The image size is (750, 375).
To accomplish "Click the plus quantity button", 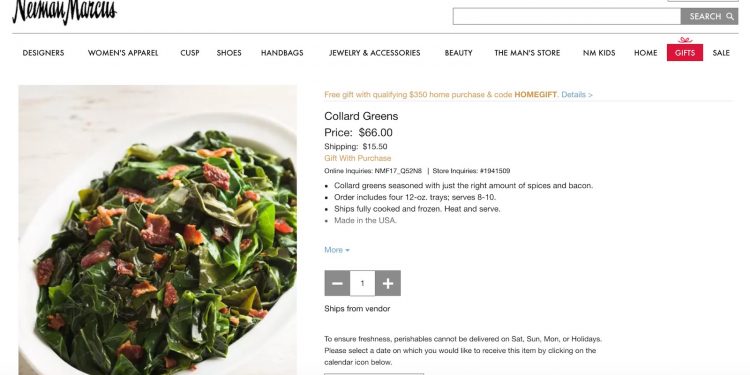I will pyautogui.click(x=388, y=283).
